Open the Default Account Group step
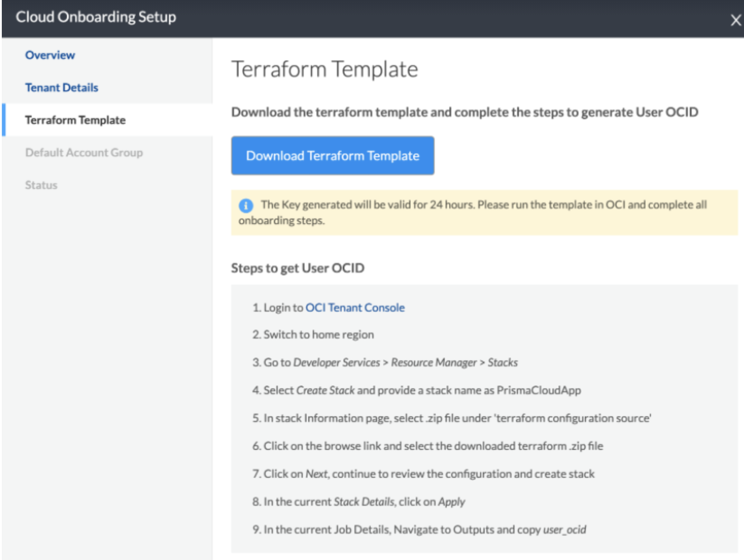744x560 pixels. [84, 153]
